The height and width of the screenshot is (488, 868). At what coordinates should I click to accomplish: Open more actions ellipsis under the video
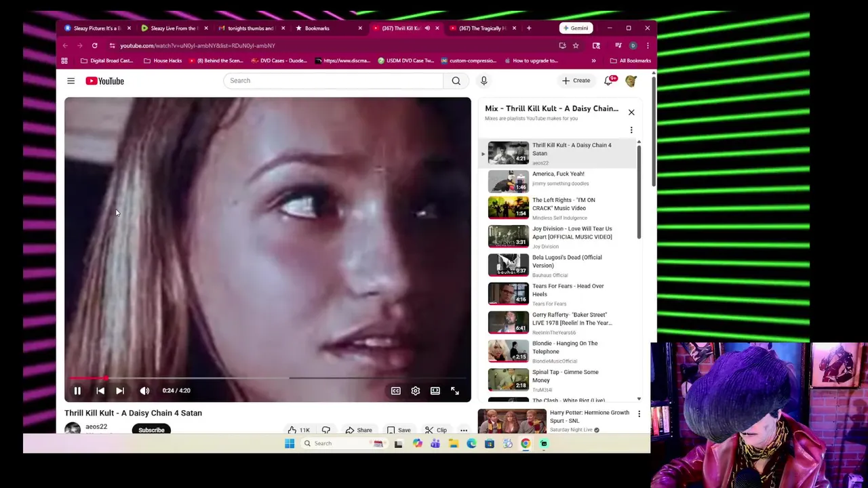464,430
